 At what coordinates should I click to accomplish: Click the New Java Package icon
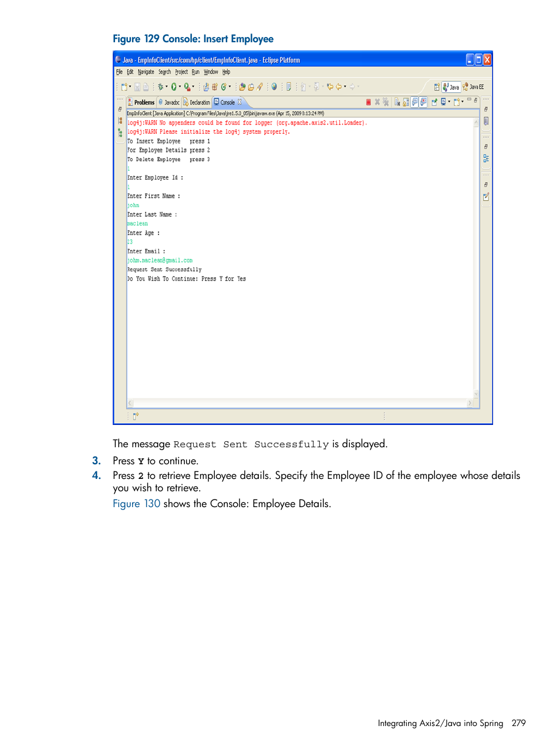click(215, 87)
